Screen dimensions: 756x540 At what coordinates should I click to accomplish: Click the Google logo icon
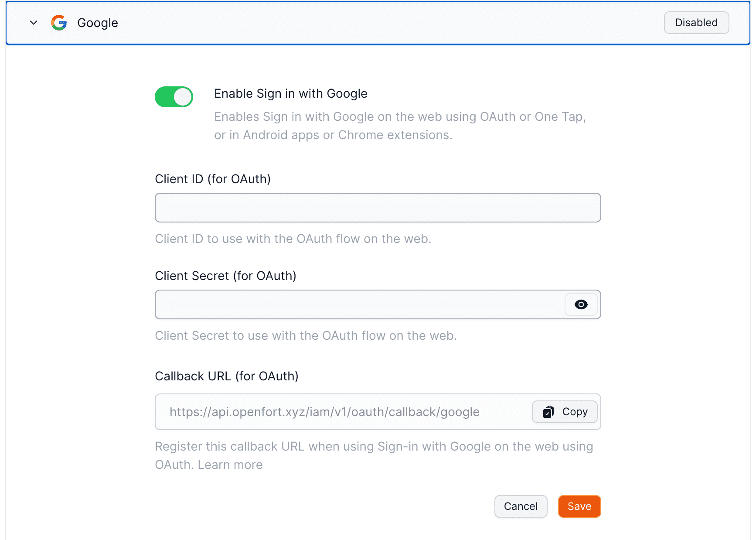(59, 23)
